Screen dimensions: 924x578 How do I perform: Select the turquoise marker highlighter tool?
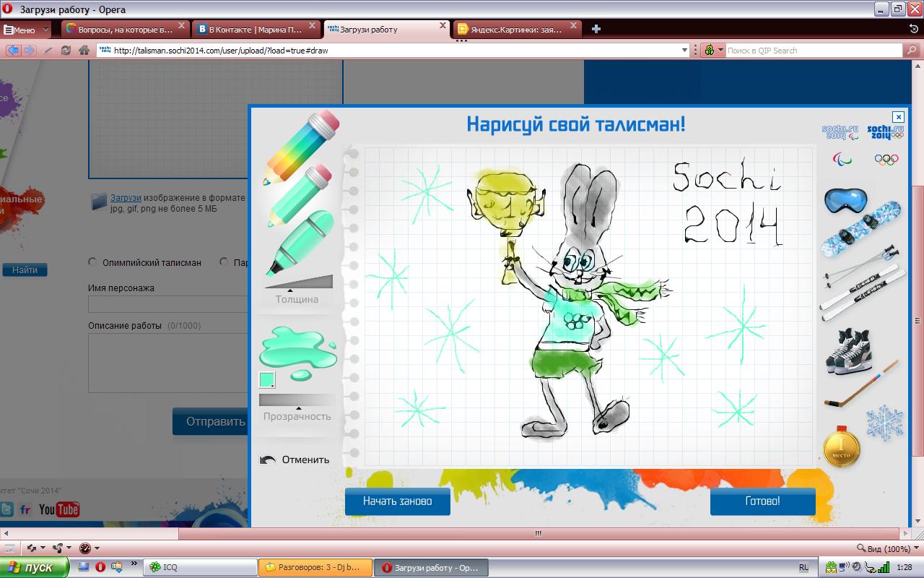tap(300, 243)
